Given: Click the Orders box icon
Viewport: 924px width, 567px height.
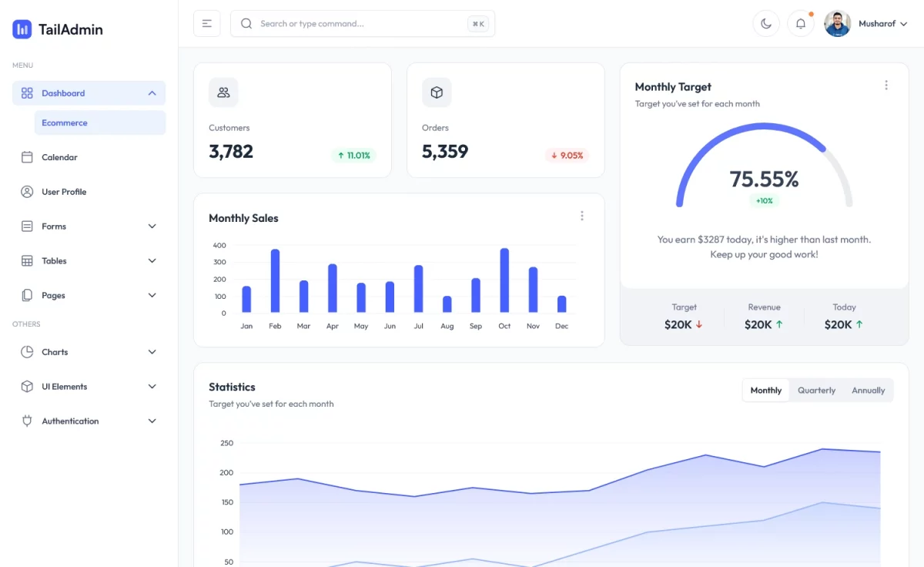Looking at the screenshot, I should click(x=437, y=92).
